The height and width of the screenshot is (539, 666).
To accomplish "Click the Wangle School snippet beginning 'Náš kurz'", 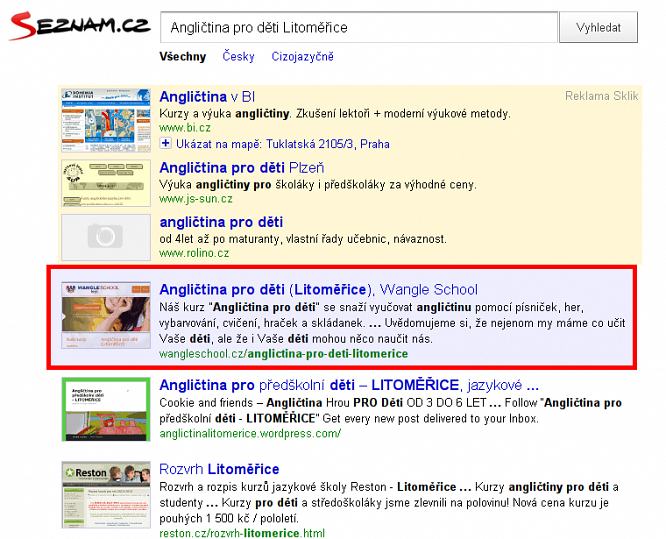I will (392, 323).
